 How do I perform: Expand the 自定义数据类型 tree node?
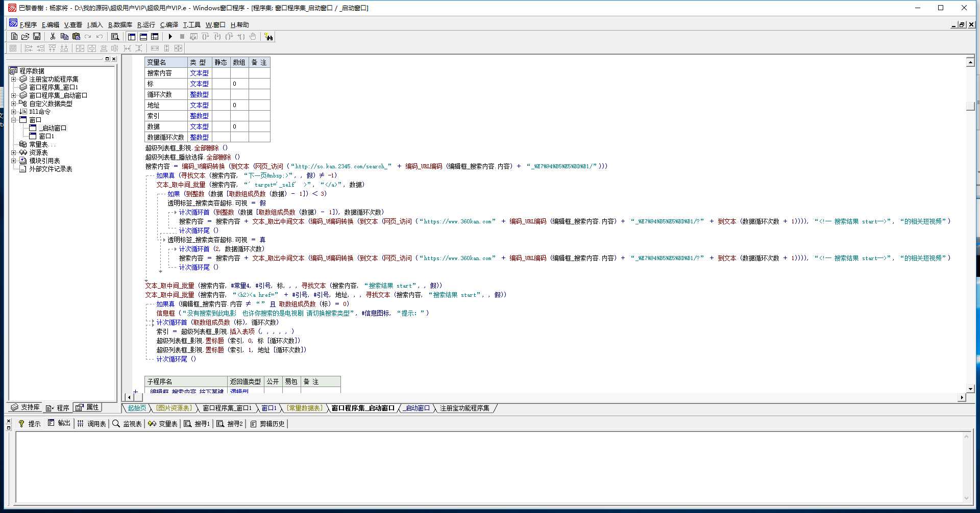[14, 104]
